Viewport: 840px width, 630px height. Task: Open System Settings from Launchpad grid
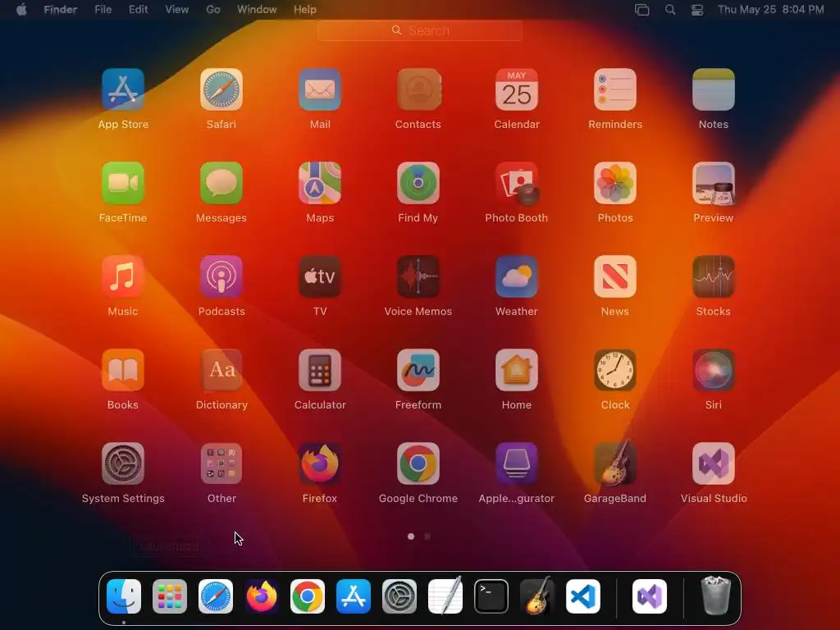[x=123, y=463]
